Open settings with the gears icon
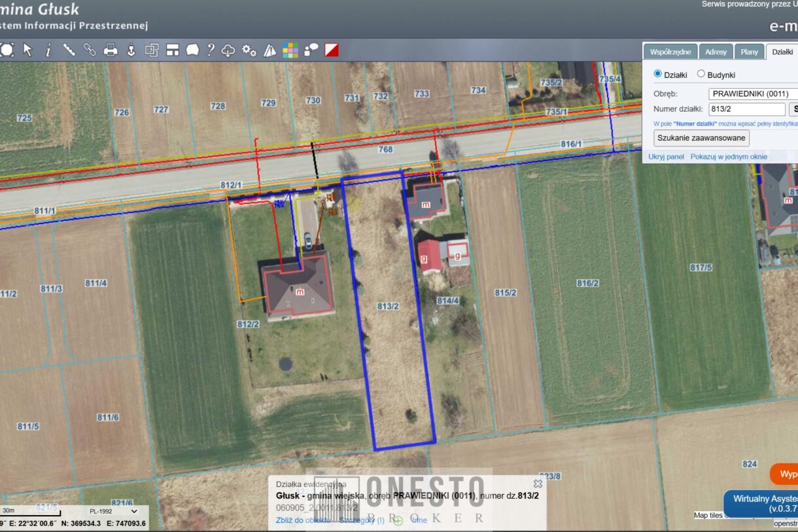 click(249, 50)
